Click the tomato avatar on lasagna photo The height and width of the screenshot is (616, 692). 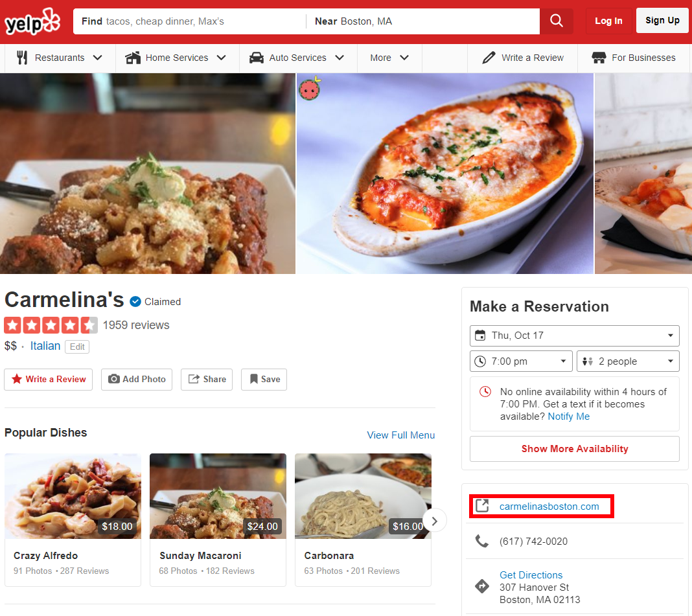[310, 89]
